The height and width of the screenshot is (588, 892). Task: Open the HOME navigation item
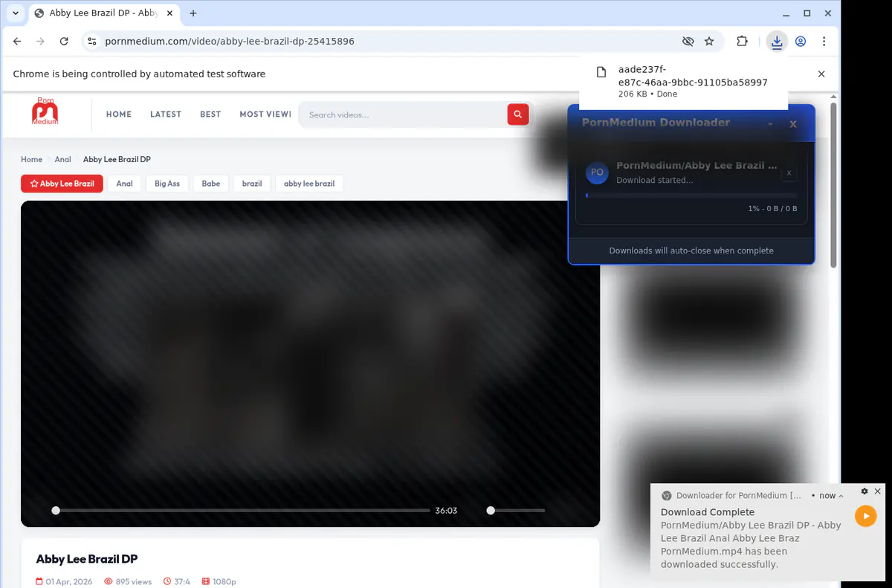click(x=119, y=114)
